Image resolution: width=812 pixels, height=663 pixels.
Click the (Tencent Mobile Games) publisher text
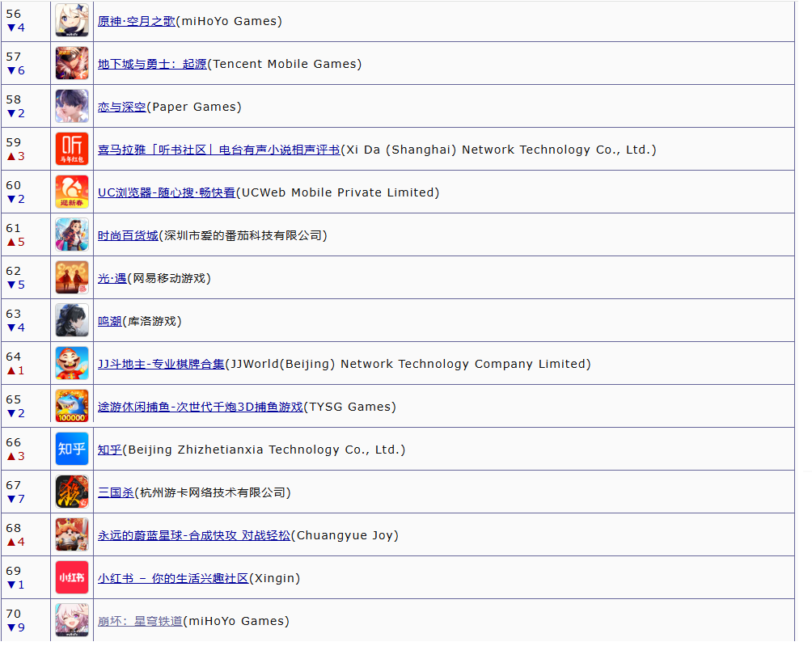pos(285,64)
